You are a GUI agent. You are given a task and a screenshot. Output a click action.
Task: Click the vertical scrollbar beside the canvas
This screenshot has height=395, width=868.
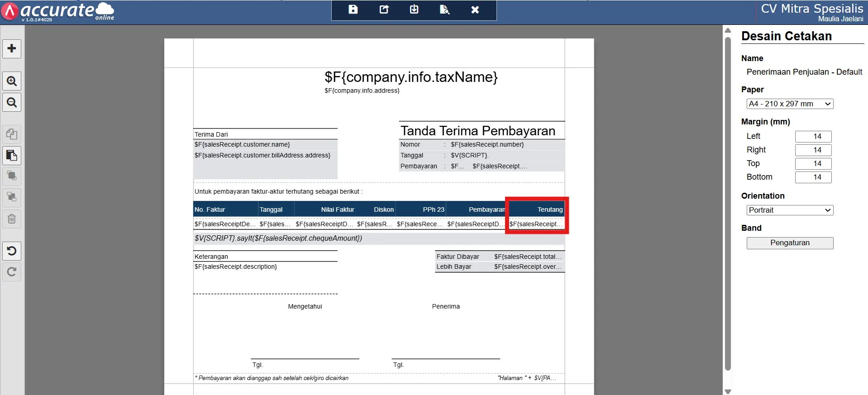[x=728, y=204]
